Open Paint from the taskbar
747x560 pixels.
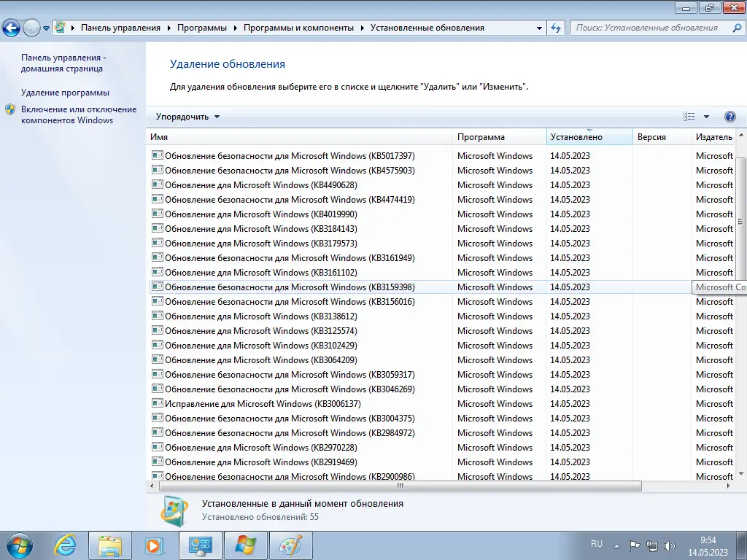coord(291,545)
